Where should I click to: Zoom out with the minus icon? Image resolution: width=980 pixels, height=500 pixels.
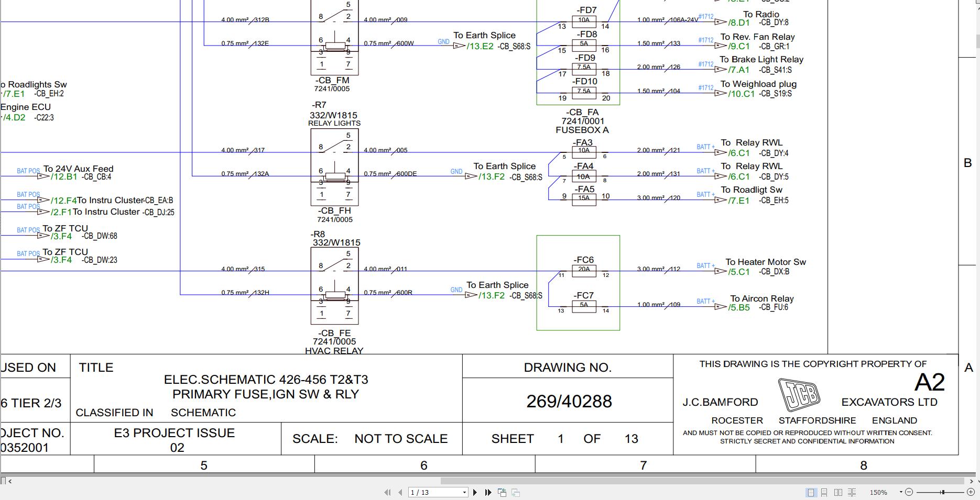click(x=909, y=492)
